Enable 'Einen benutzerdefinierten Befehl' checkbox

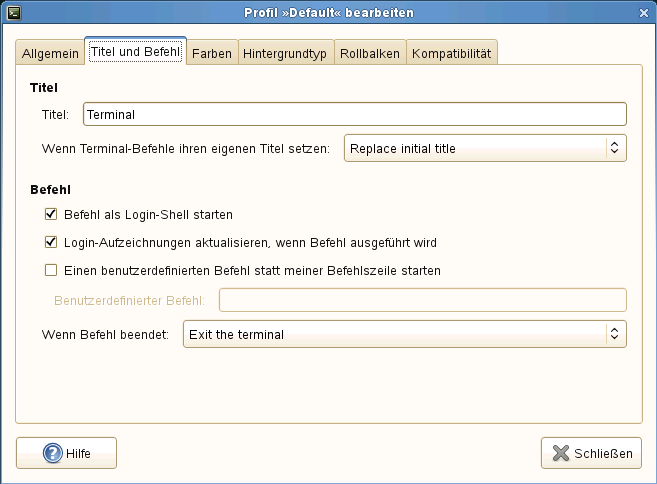pyautogui.click(x=51, y=270)
